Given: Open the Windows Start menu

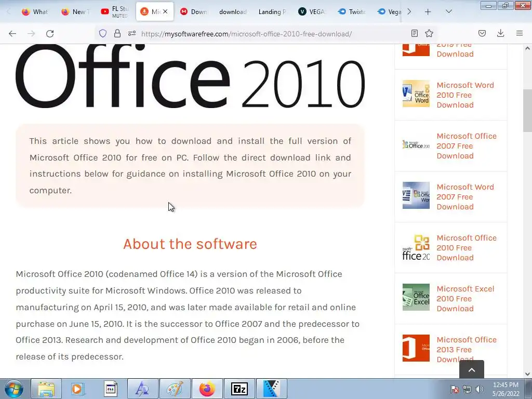Looking at the screenshot, I should point(14,389).
